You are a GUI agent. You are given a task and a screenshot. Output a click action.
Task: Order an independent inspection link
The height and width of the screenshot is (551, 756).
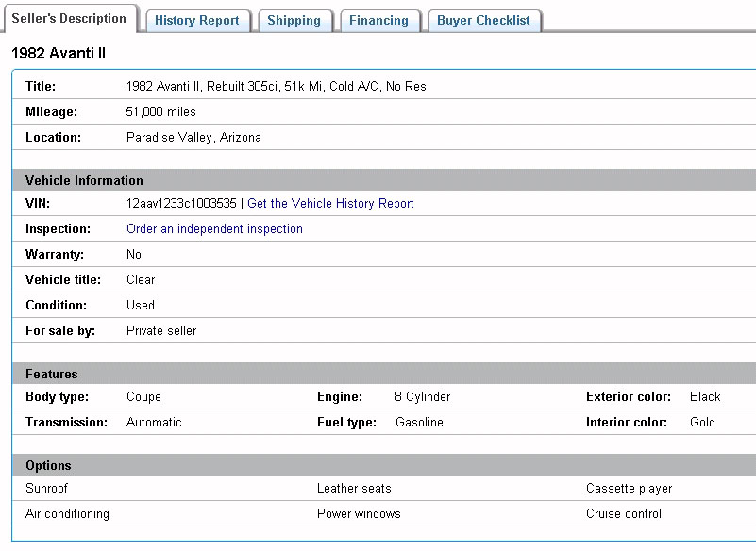tap(214, 229)
